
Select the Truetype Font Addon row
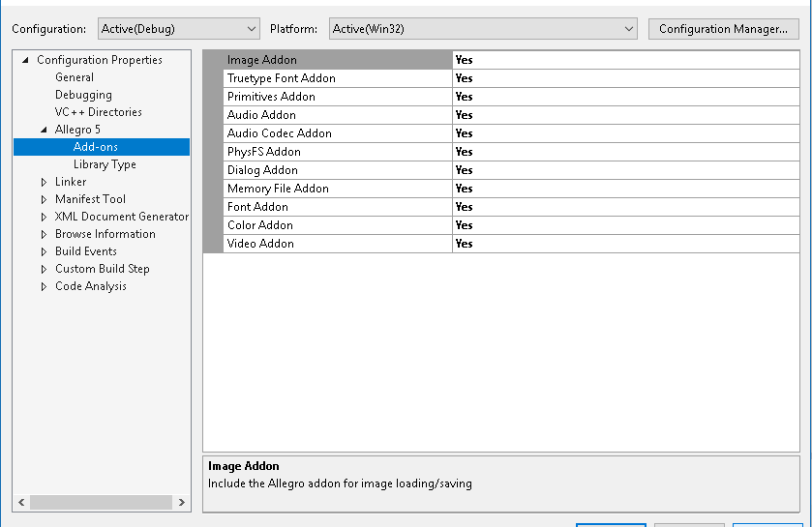tap(281, 78)
